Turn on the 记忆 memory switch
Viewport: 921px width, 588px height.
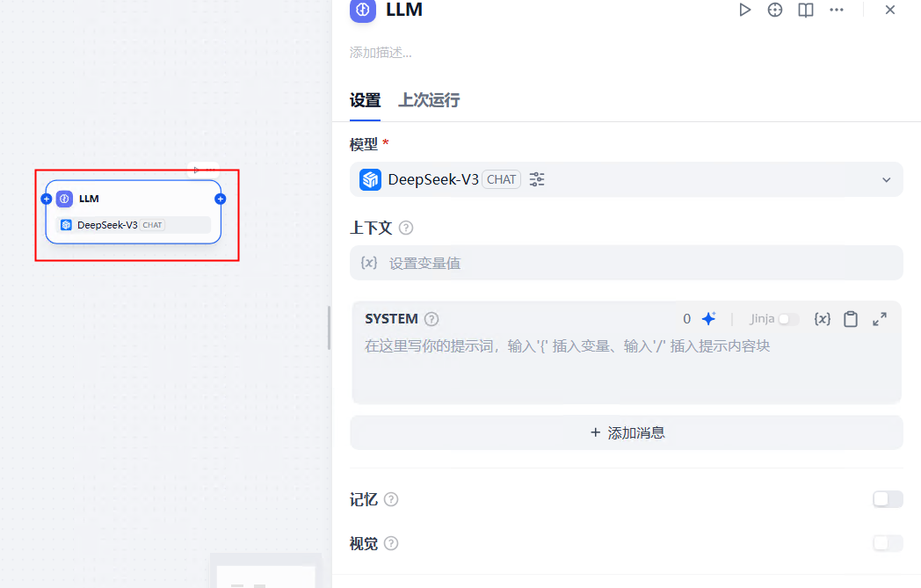point(888,498)
